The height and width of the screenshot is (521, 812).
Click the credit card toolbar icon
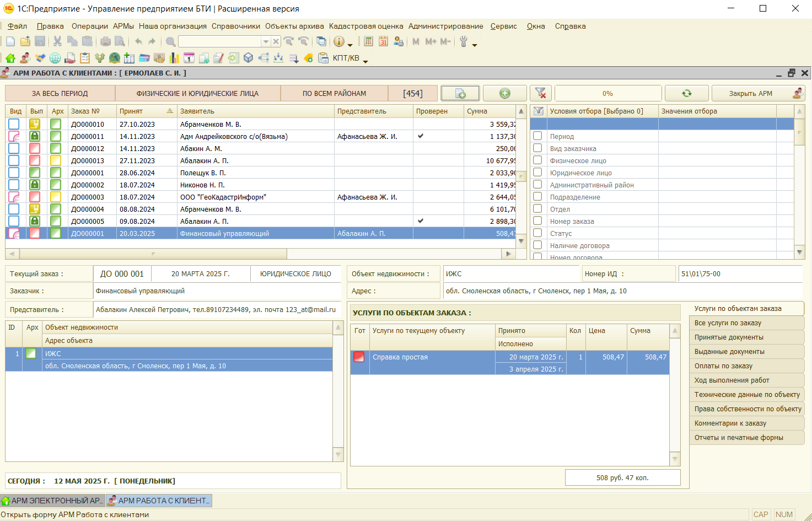coord(144,58)
